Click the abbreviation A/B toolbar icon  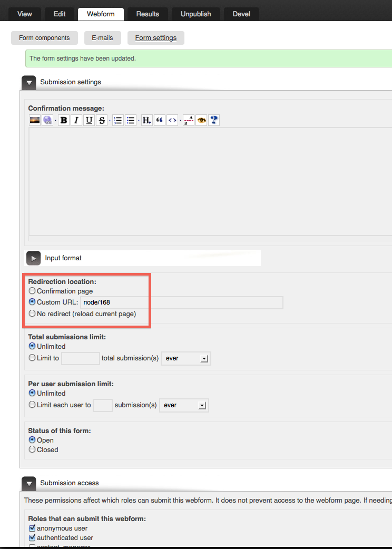[188, 121]
